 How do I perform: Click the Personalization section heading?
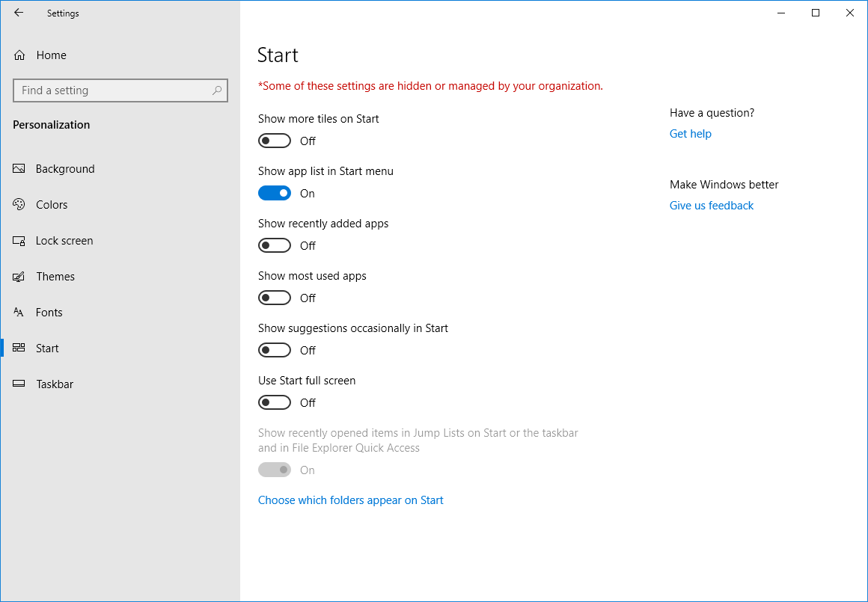click(52, 125)
